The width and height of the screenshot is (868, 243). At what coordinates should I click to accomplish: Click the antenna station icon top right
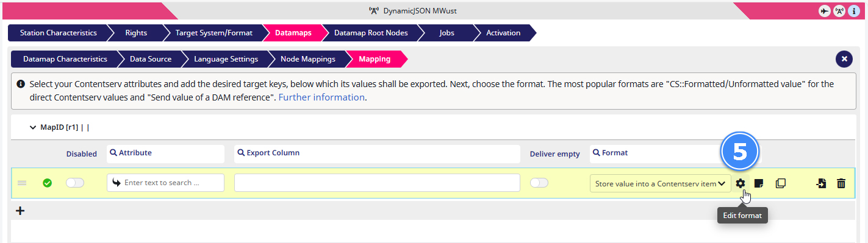[x=839, y=11]
